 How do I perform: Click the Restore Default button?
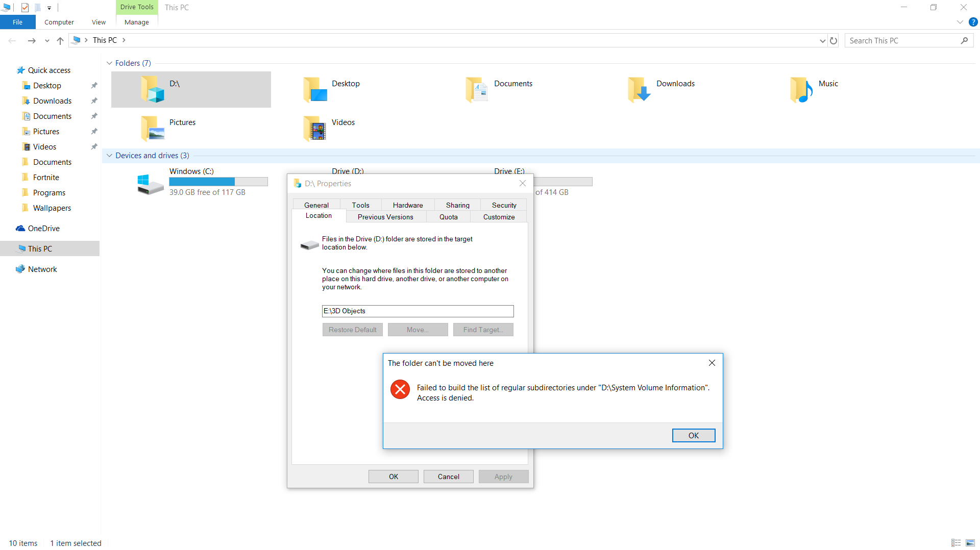click(353, 330)
